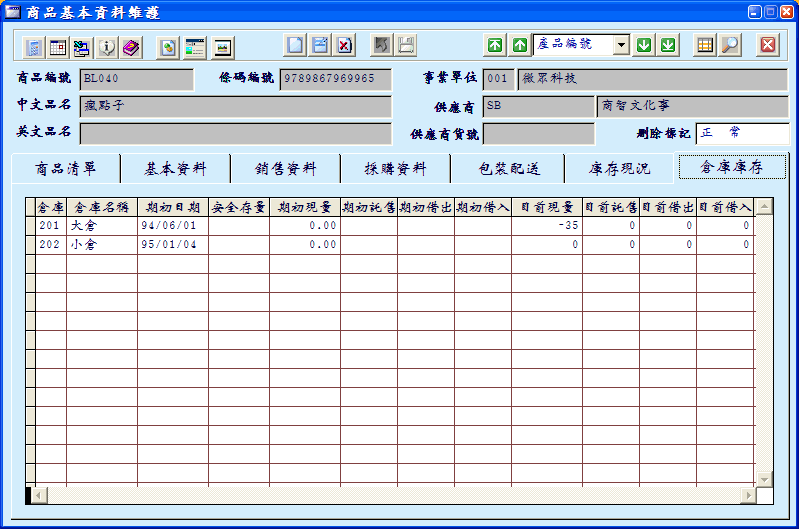Click the date cell 94/06/01
This screenshot has height=529, width=799.
coord(173,226)
